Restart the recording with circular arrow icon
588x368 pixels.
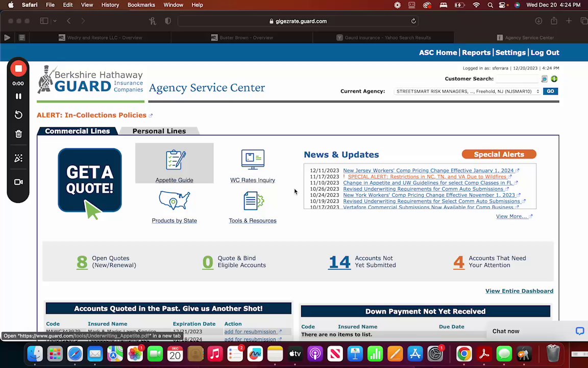coord(18,115)
